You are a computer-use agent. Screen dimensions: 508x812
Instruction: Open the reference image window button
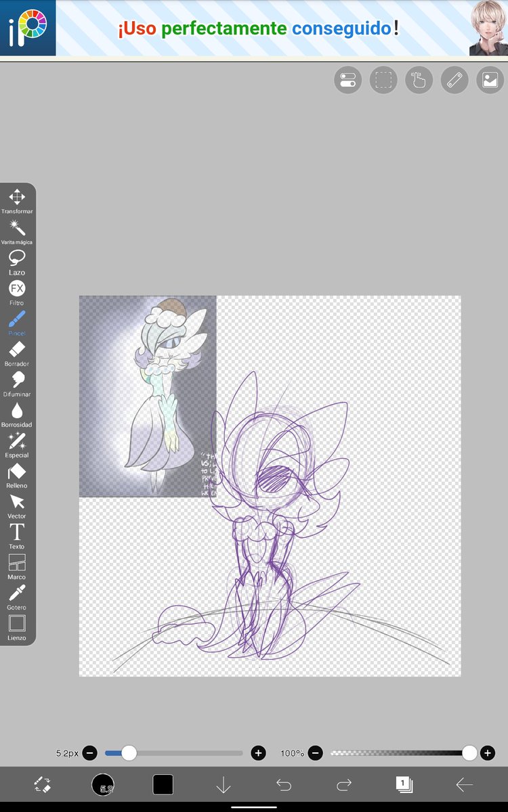490,80
